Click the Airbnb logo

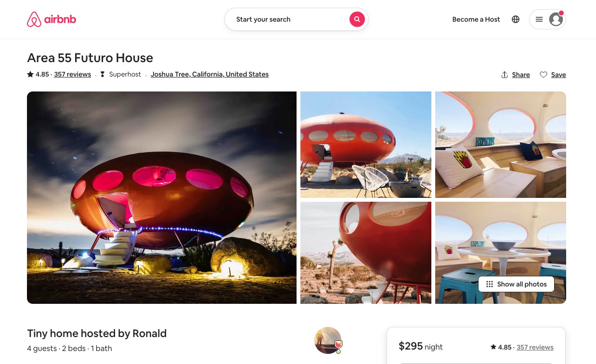pyautogui.click(x=52, y=19)
